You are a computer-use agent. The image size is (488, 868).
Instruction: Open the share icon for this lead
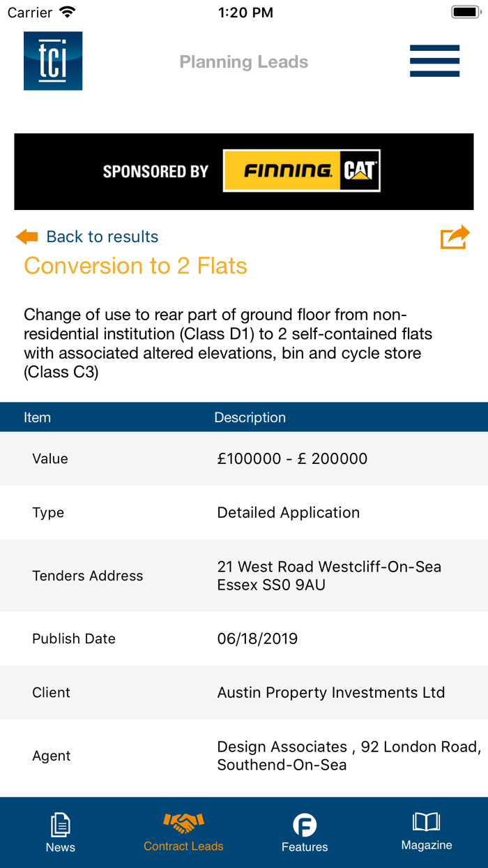(x=455, y=237)
